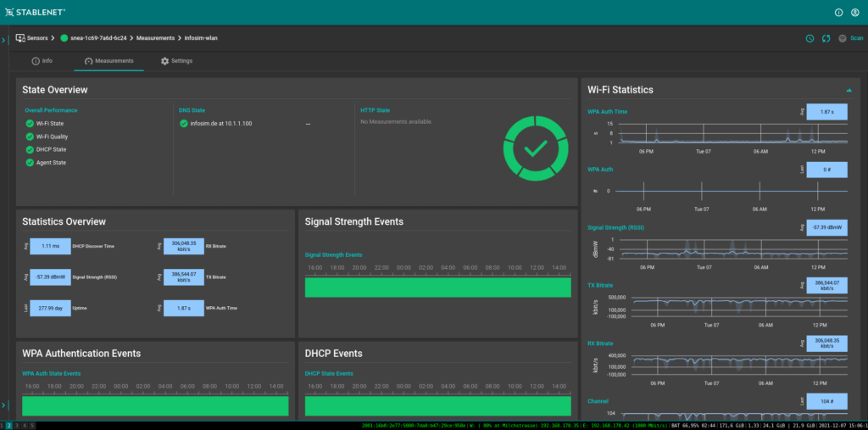Click the Channel chart label

click(x=598, y=401)
